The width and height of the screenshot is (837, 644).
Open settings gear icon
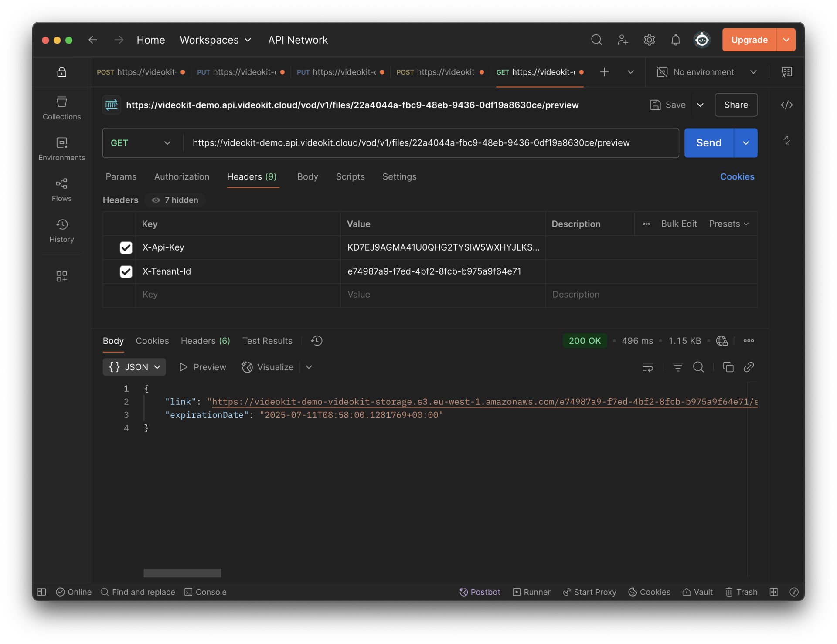tap(649, 40)
